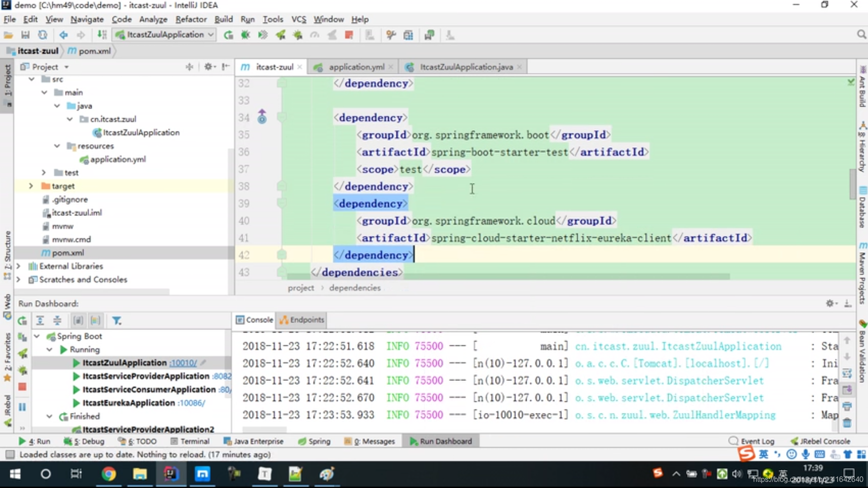Open file icon in main toolbar
The height and width of the screenshot is (488, 868).
pos(8,35)
